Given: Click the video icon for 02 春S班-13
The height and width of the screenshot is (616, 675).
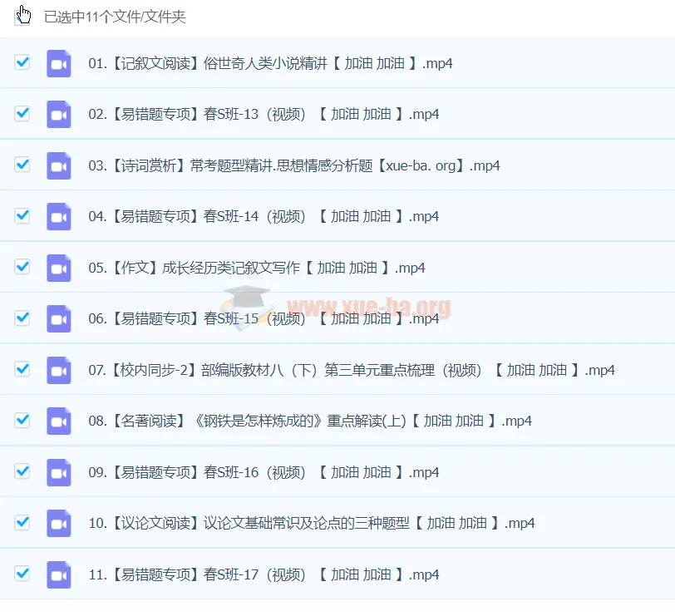Looking at the screenshot, I should coord(58,114).
